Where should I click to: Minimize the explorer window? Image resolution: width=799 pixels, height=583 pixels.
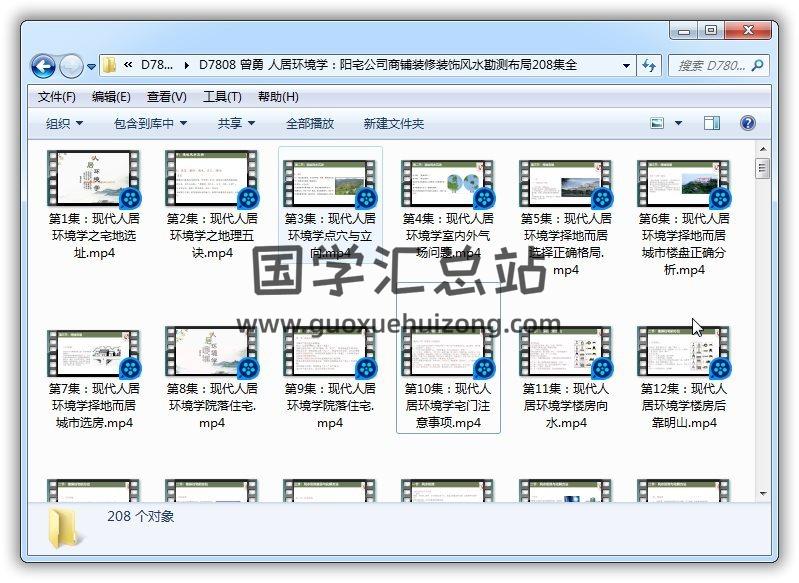(684, 31)
